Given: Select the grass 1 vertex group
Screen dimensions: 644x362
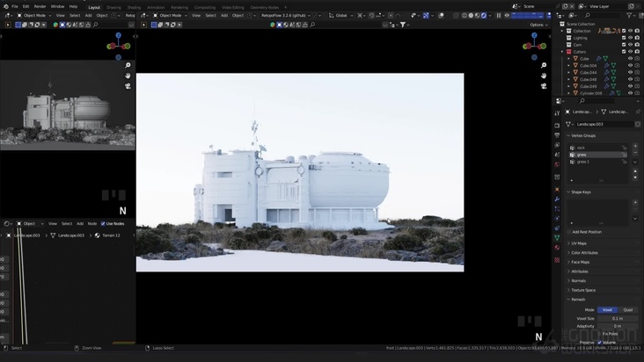Looking at the screenshot, I should tap(598, 162).
